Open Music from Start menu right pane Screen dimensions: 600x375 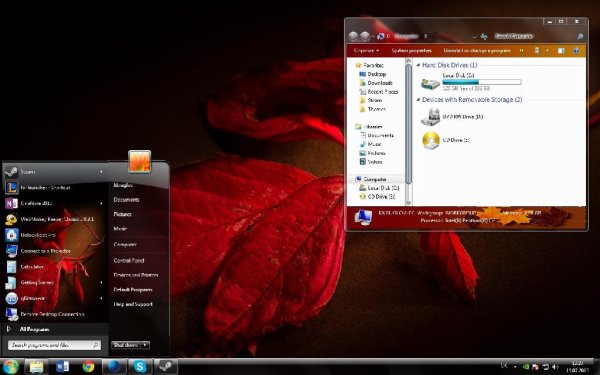[x=120, y=229]
